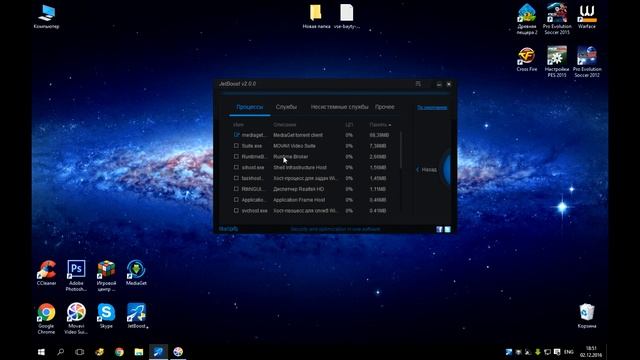Click JetBoost icon in the taskbar

pos(158,351)
